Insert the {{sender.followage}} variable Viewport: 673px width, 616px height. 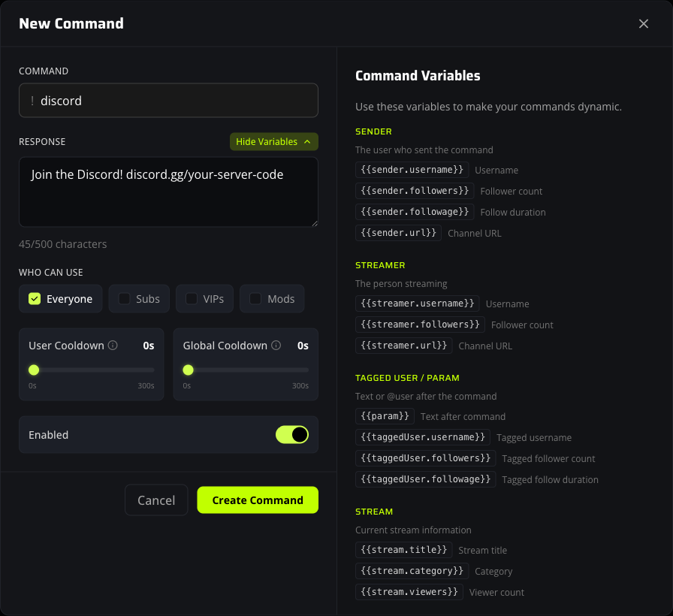[x=415, y=212]
